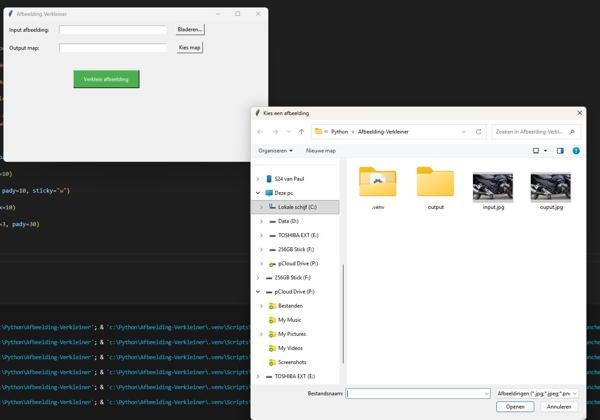The width and height of the screenshot is (600, 420).
Task: Click the Back navigation arrow
Action: (x=261, y=131)
